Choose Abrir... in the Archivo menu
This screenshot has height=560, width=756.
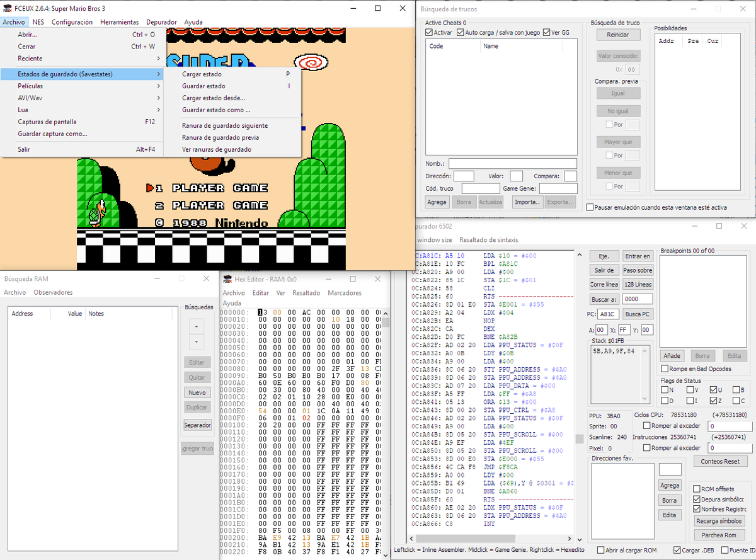point(83,35)
